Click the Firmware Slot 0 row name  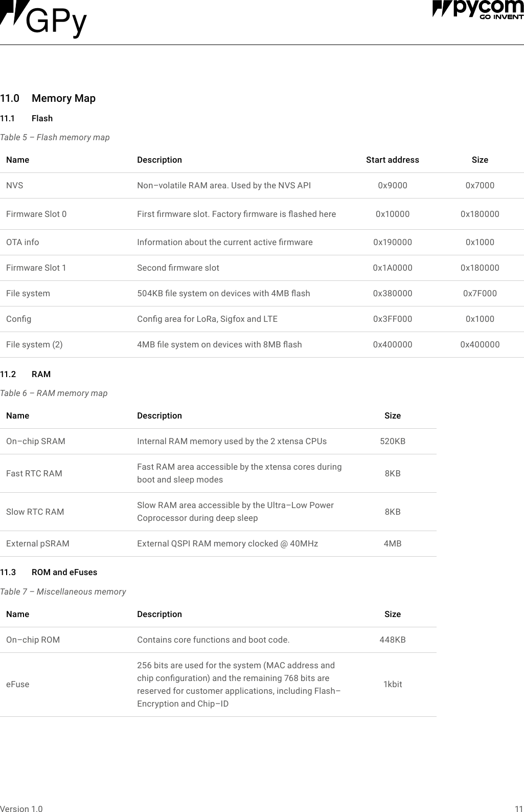point(36,214)
